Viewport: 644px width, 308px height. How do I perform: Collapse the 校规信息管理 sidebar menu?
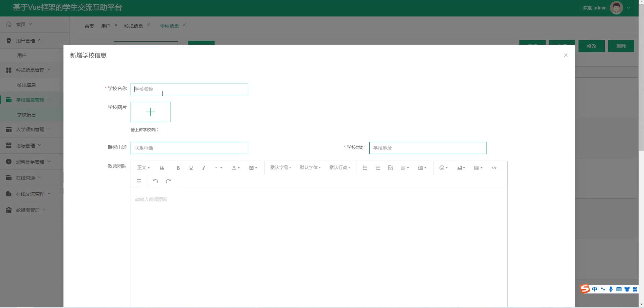32,70
